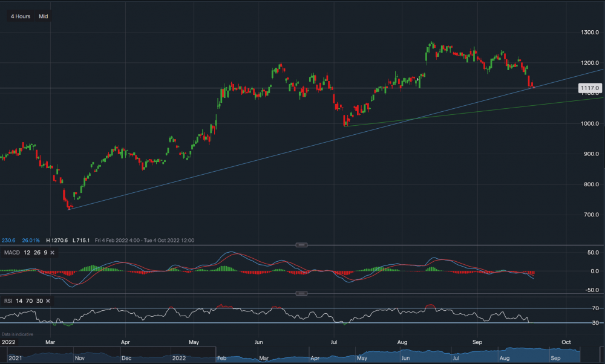Image resolution: width=605 pixels, height=364 pixels.
Task: Close the RSI indicator via its X icon
Action: 47,301
